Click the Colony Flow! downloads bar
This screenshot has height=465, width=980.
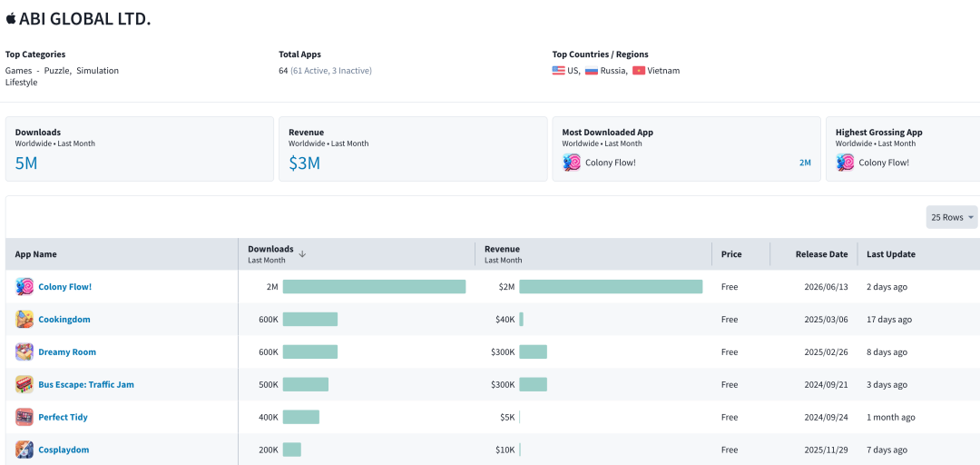click(x=375, y=287)
